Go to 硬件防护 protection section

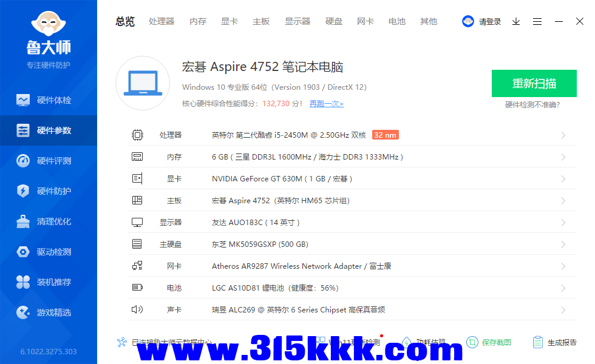[x=49, y=191]
